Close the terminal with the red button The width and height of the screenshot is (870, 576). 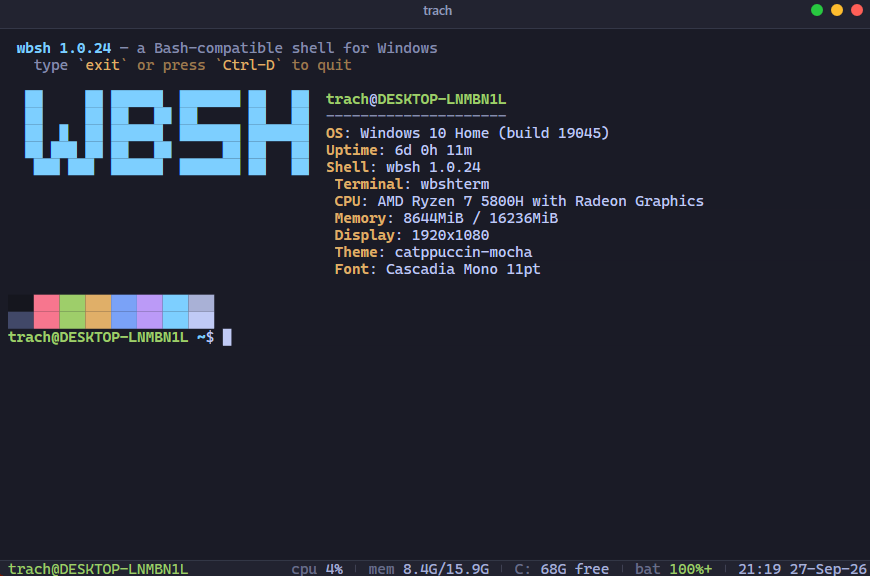tap(857, 11)
